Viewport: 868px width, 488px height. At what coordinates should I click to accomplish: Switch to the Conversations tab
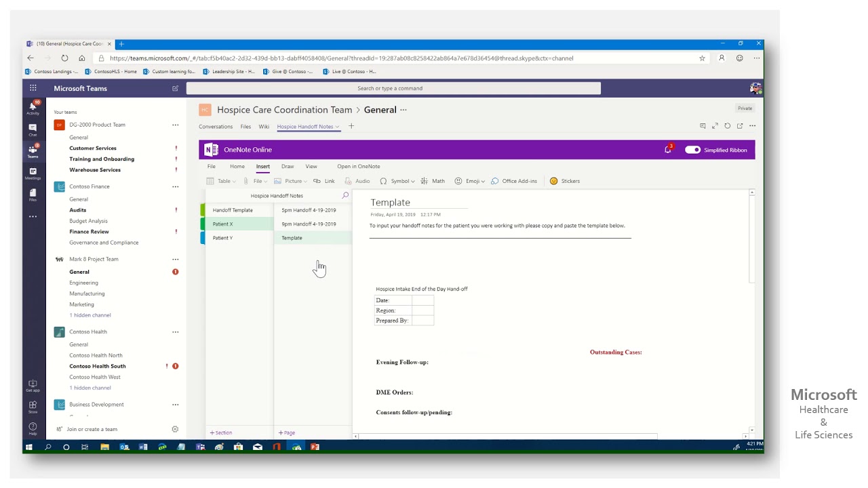[216, 127]
